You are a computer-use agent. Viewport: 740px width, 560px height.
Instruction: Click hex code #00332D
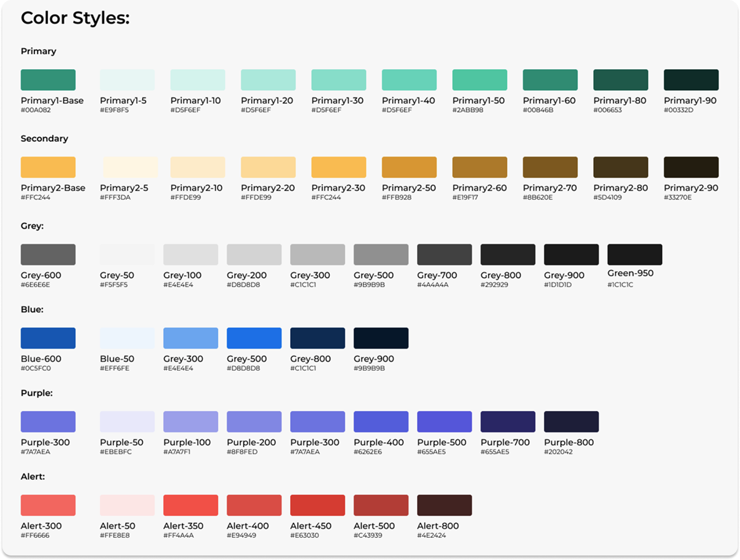click(679, 110)
